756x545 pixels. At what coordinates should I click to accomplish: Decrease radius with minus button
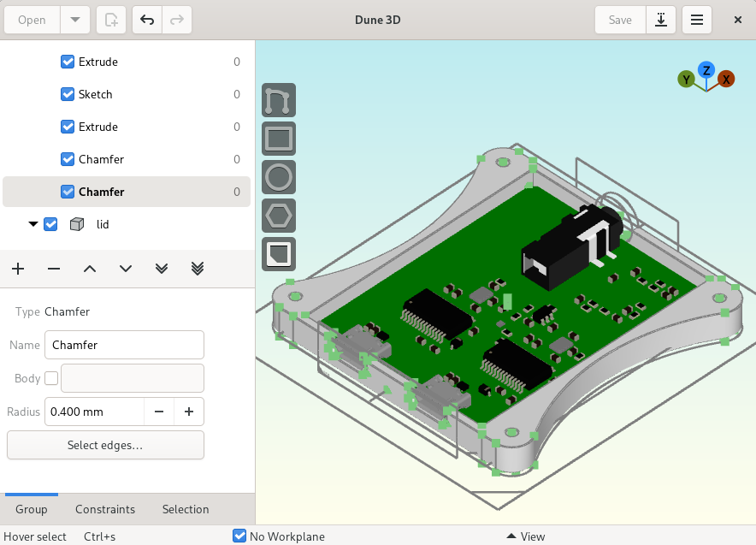(x=159, y=412)
